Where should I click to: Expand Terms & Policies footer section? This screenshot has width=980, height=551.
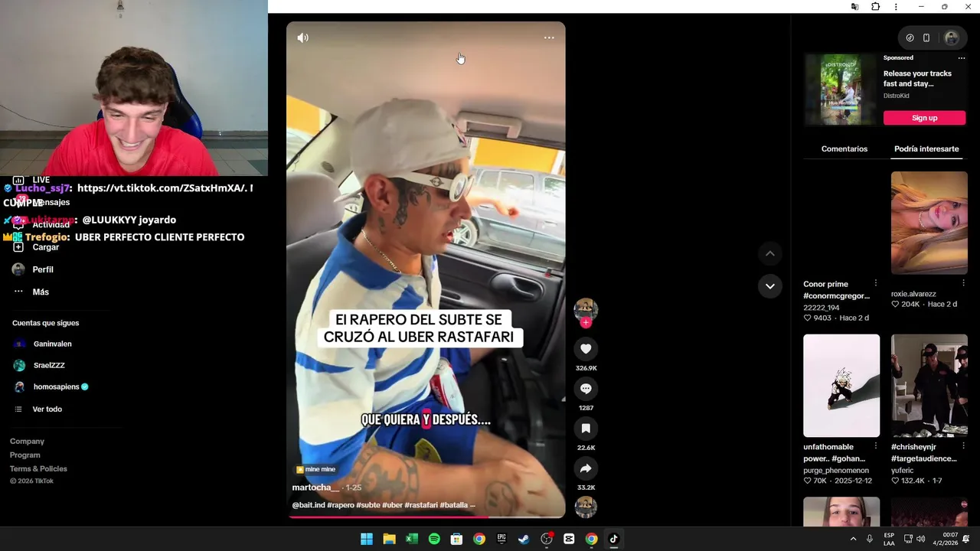tap(38, 468)
